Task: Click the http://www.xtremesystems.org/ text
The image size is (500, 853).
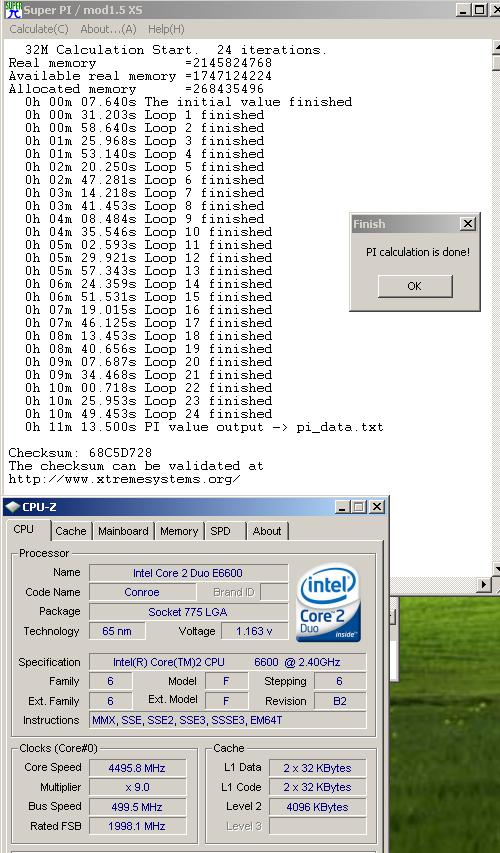Action: [x=125, y=479]
